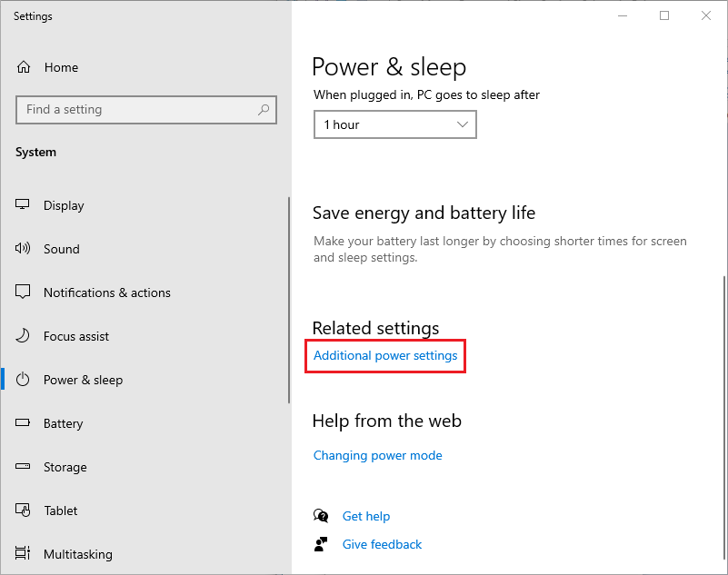
Task: Open Display settings from the sidebar
Action: (63, 205)
